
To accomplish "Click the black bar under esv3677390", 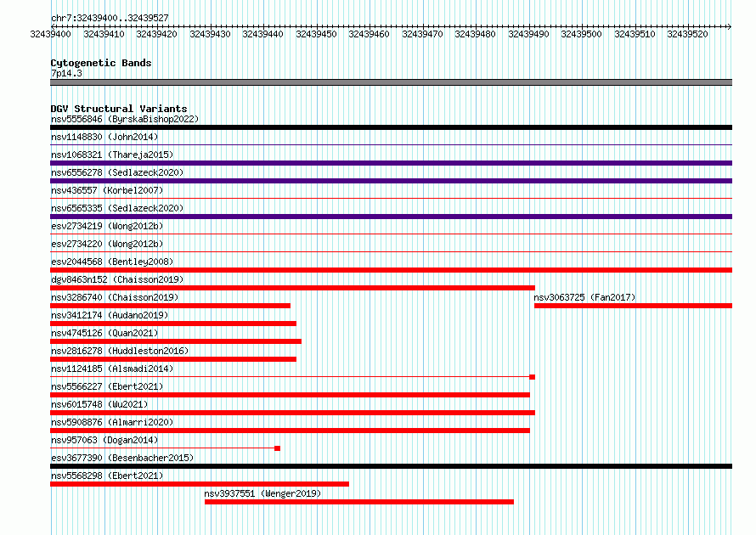I will pyautogui.click(x=391, y=466).
